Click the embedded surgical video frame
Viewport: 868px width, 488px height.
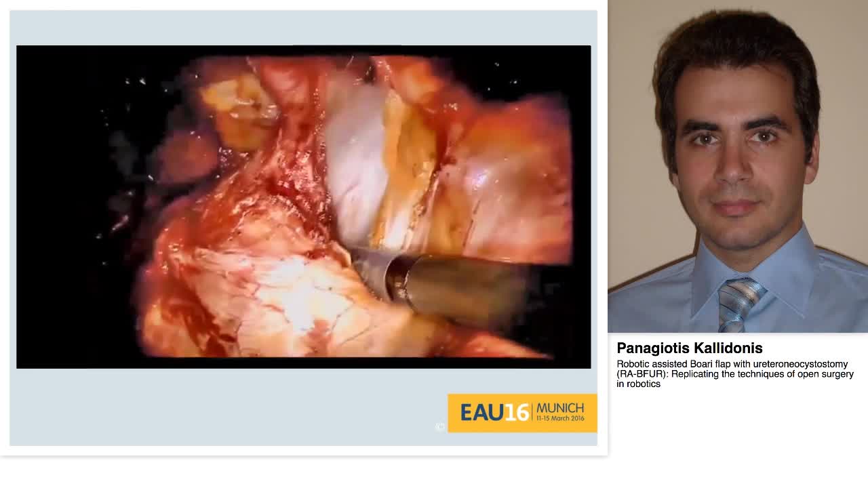point(304,205)
